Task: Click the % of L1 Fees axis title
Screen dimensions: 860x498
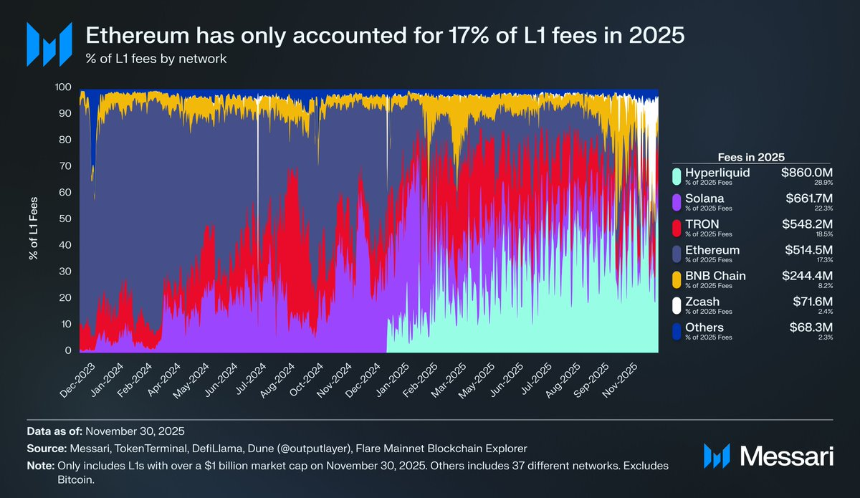Action: tap(34, 228)
